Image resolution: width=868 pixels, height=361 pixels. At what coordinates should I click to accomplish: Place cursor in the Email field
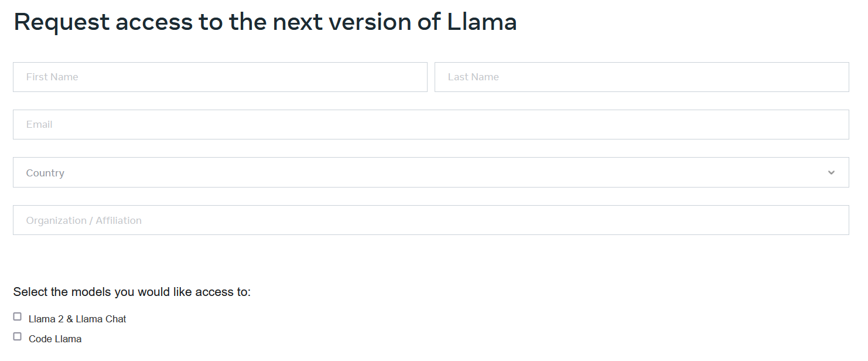(430, 124)
